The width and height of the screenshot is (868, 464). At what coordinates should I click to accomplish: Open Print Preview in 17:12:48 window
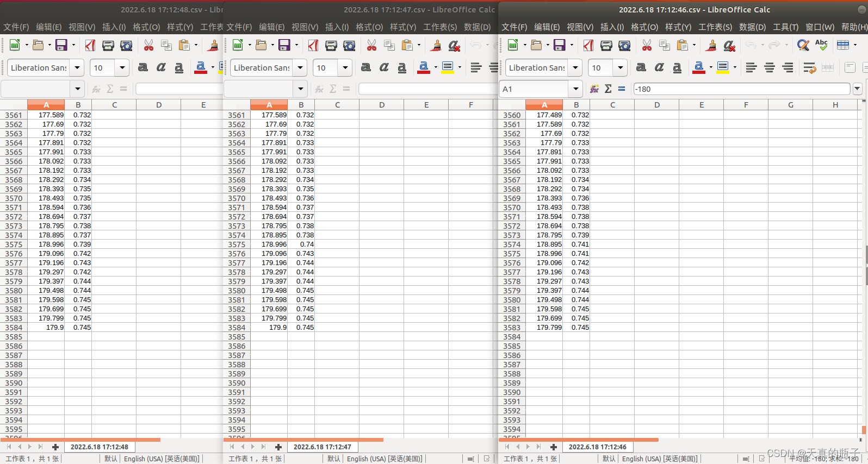pos(126,45)
